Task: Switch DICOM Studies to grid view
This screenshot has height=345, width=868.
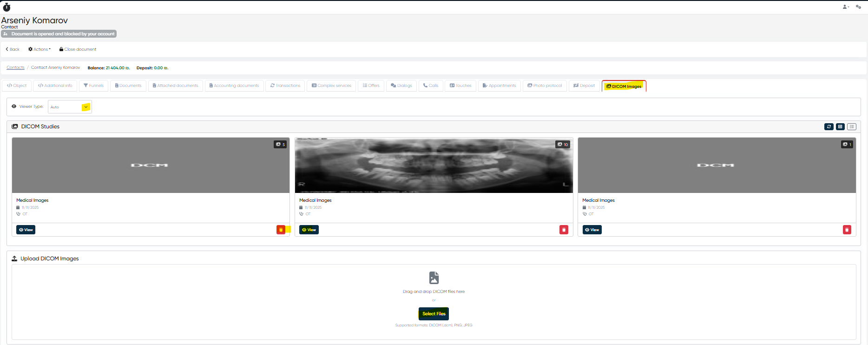Action: [x=840, y=126]
